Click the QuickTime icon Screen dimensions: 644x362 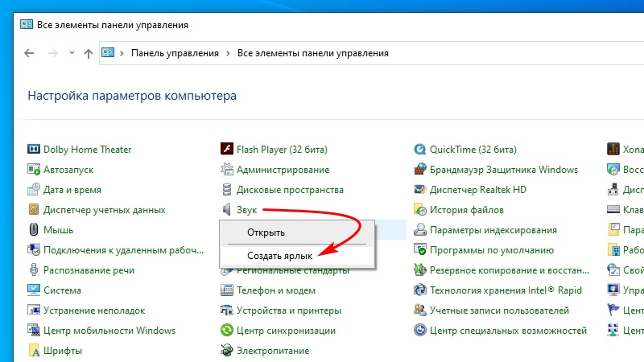click(x=419, y=149)
